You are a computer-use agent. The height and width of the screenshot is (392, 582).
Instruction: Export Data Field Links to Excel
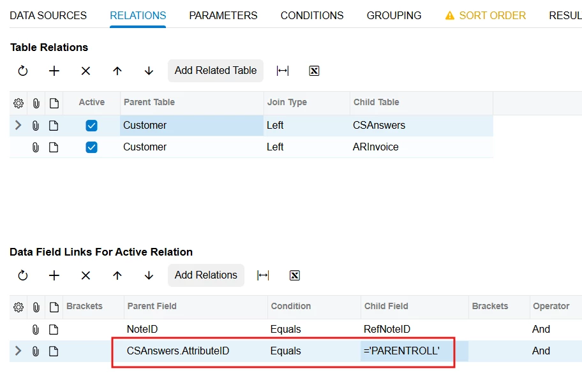click(295, 275)
